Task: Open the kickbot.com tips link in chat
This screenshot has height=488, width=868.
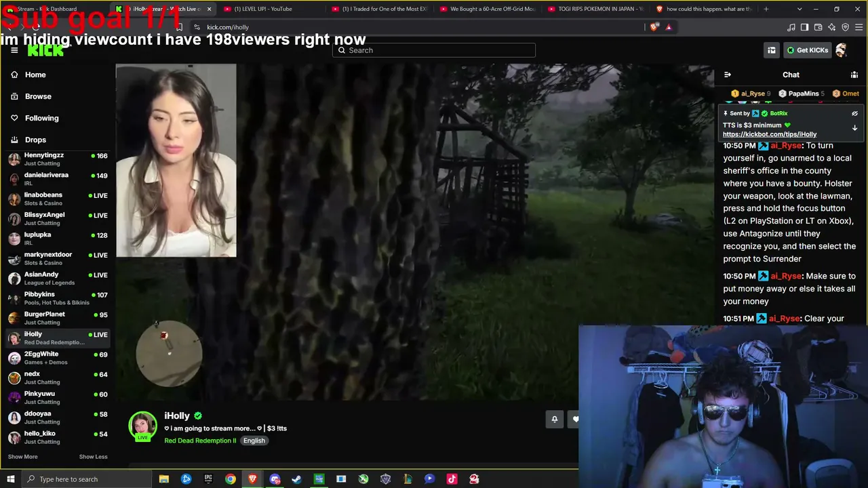Action: [x=770, y=134]
